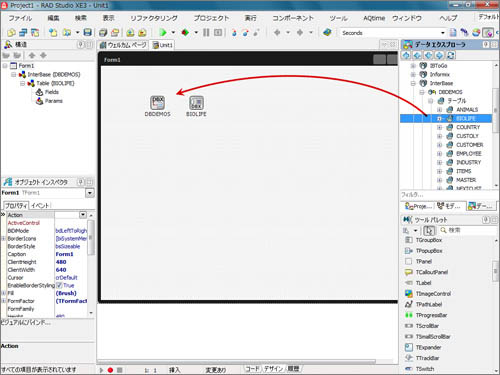The width and height of the screenshot is (500, 375).
Task: Click the third blue arrow icon in Data Explorer toolbar
Action: (x=428, y=55)
